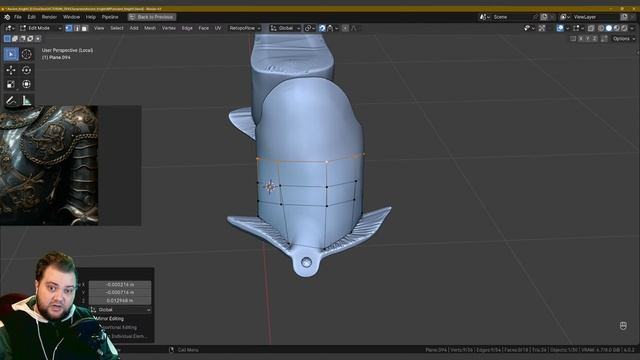Open the Mesh menu
The image size is (640, 360).
point(150,28)
